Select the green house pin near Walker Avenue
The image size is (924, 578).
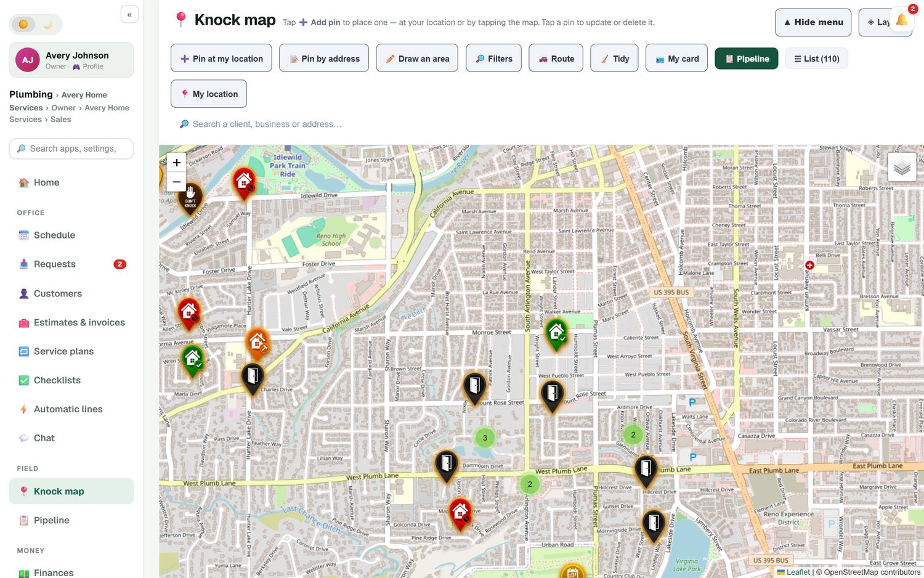(557, 333)
